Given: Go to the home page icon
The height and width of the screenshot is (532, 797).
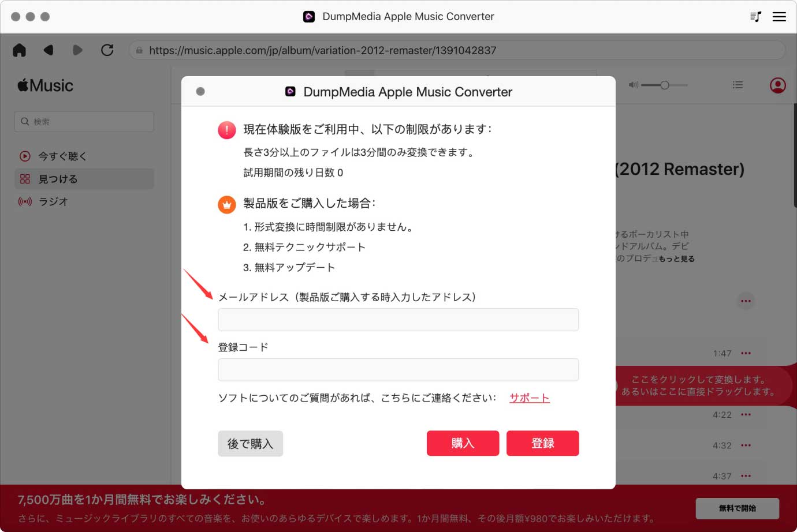Looking at the screenshot, I should pyautogui.click(x=19, y=50).
